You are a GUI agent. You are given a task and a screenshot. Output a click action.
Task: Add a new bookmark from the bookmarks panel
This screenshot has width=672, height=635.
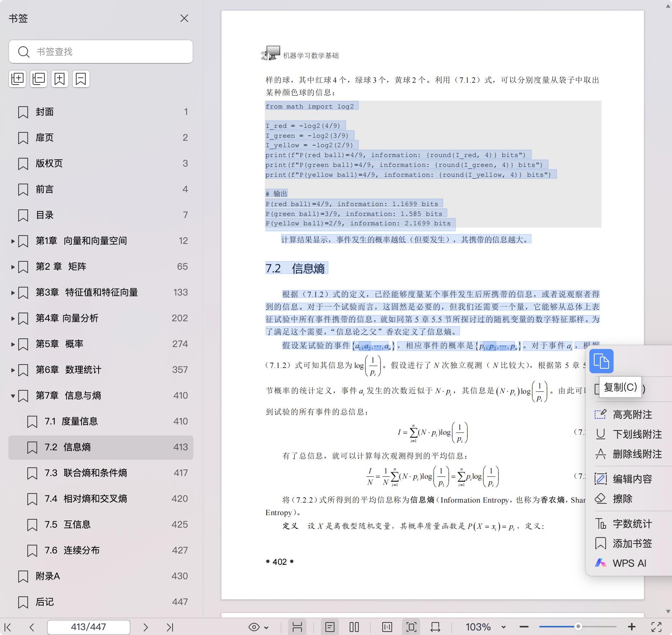[60, 79]
